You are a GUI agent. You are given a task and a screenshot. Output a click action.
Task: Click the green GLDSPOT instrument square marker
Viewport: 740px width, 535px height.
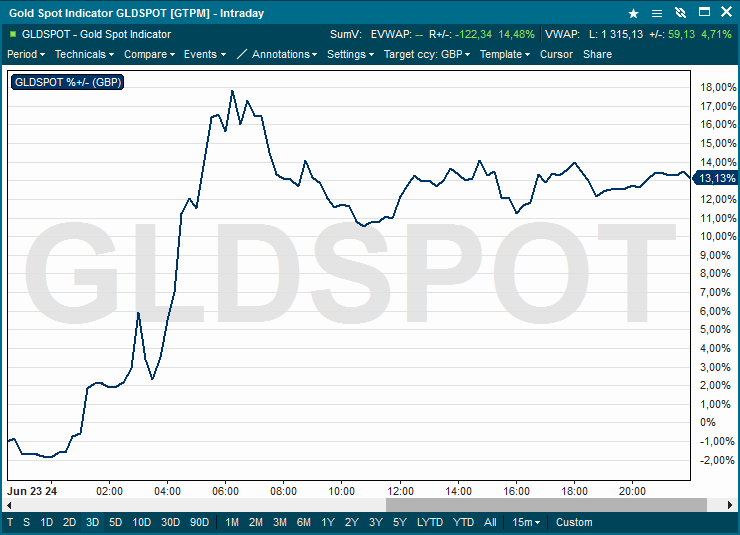tap(13, 34)
